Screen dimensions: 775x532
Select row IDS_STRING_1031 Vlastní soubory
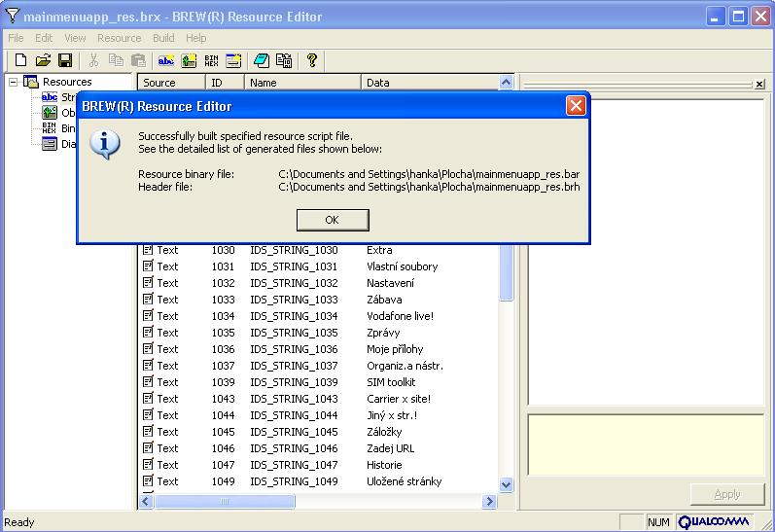point(316,266)
